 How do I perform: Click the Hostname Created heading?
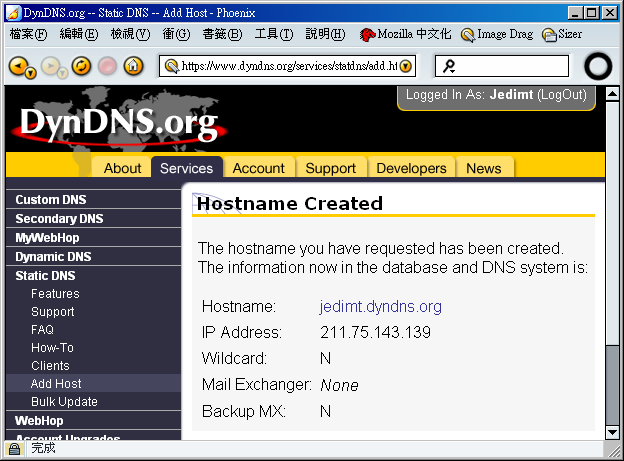[290, 203]
